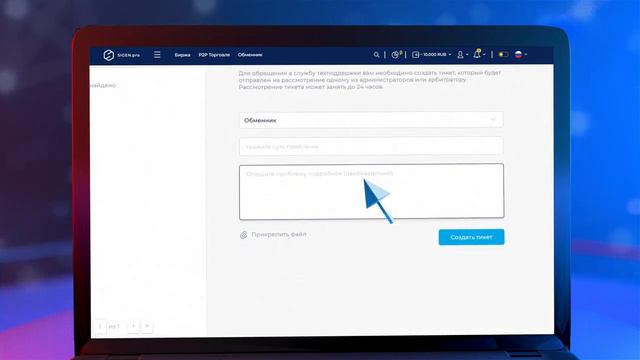Screen dimensions: 640x360
Task: Open the user profile dropdown
Action: (462, 55)
